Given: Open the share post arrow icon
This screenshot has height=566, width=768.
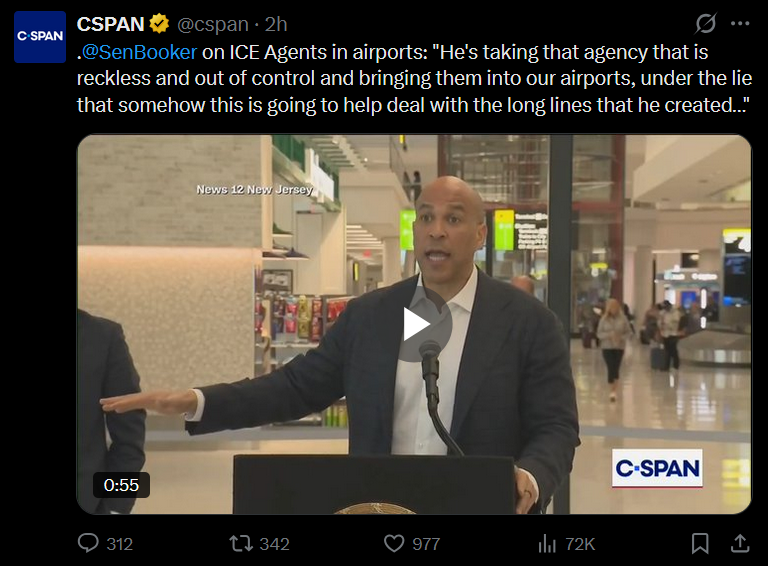Looking at the screenshot, I should click(x=740, y=543).
